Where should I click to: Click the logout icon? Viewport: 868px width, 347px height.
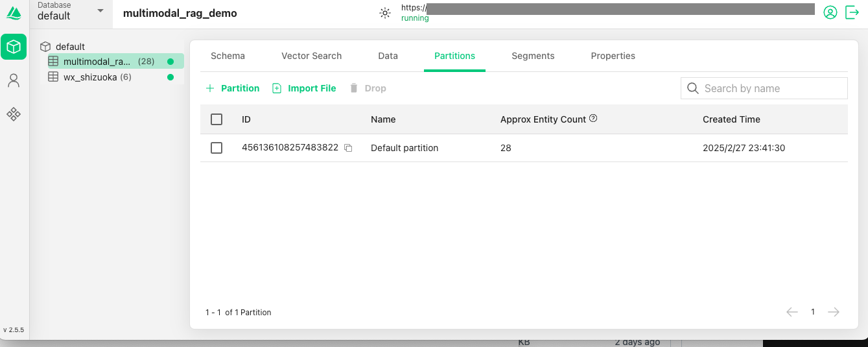[852, 12]
